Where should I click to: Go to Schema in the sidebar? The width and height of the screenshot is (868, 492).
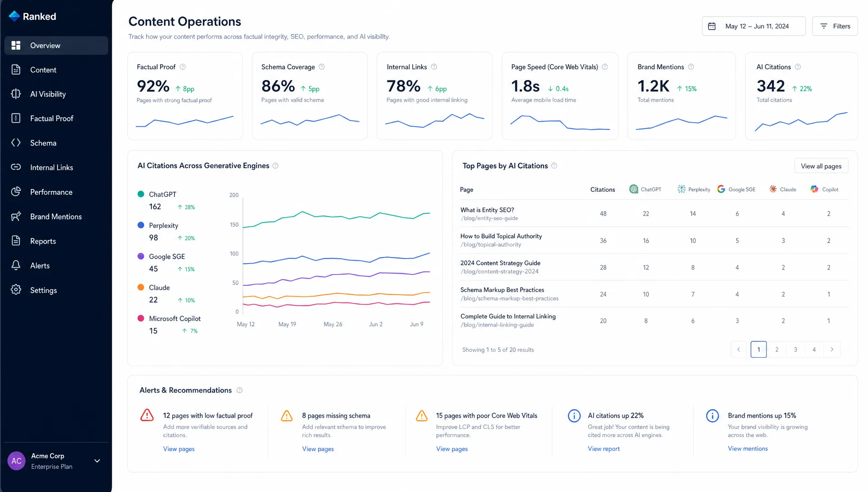coord(56,143)
